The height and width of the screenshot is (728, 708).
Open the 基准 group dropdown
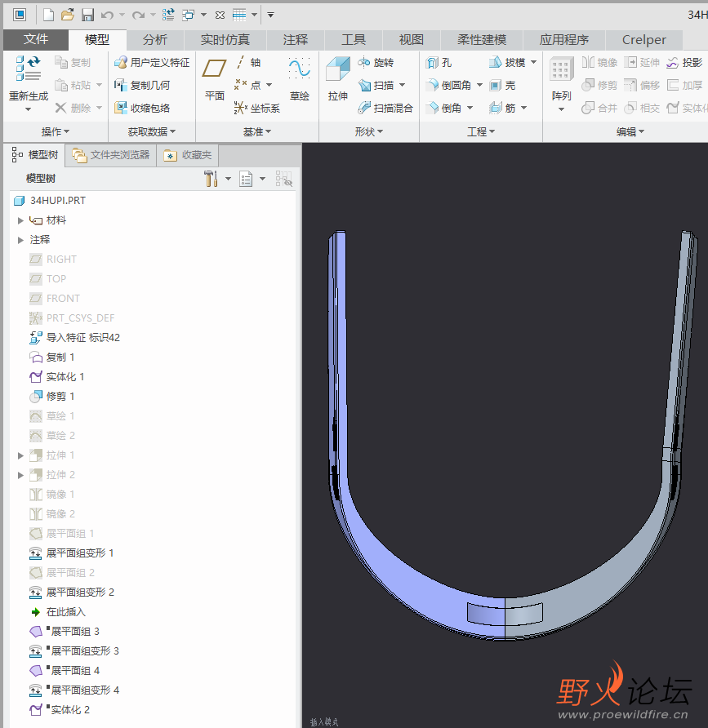click(257, 132)
